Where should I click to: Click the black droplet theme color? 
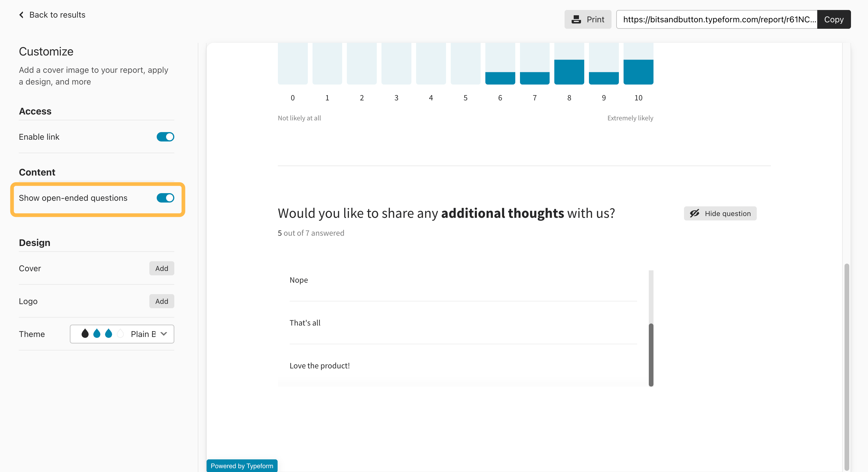[x=85, y=334]
